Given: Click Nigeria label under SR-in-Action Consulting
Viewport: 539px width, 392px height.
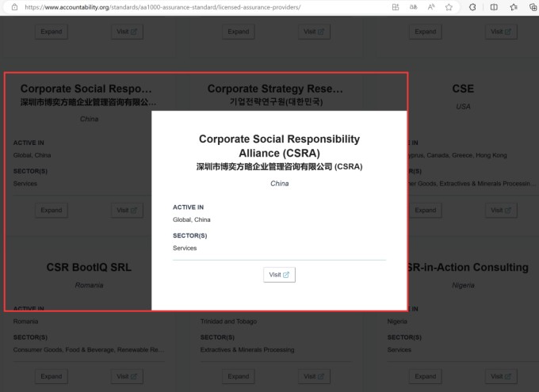Looking at the screenshot, I should point(463,285).
